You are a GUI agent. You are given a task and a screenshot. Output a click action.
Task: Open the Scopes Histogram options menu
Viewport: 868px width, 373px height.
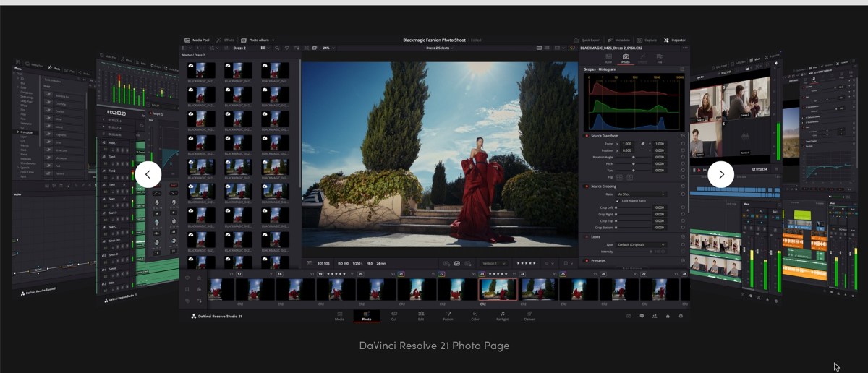click(681, 69)
